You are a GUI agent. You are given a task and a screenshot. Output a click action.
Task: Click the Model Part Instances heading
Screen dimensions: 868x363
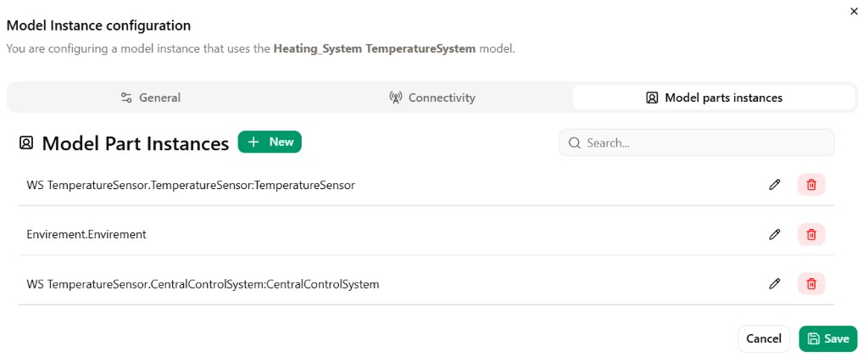pyautogui.click(x=135, y=143)
